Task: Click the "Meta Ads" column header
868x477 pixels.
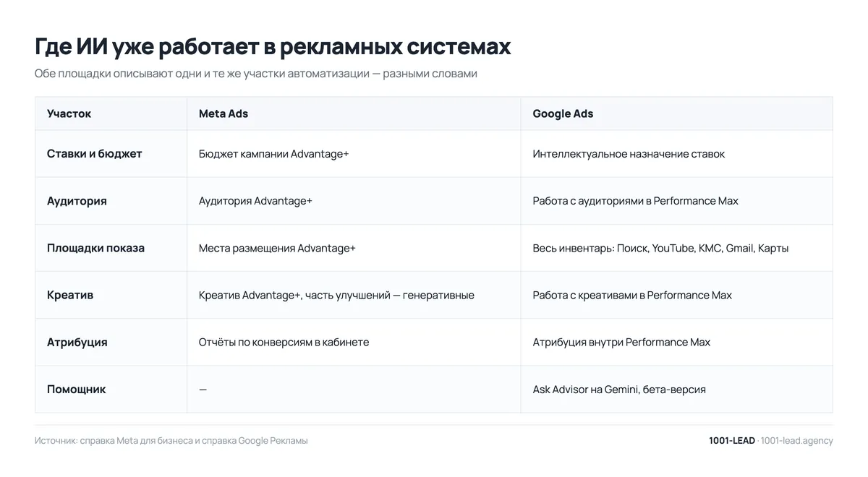Action: point(224,113)
